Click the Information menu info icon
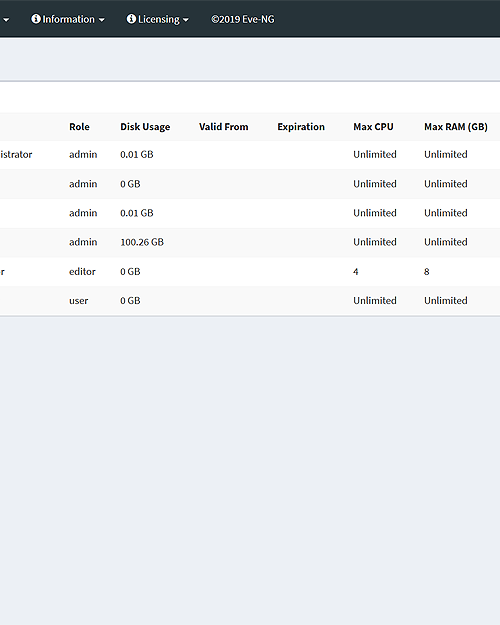The height and width of the screenshot is (625, 500). click(x=36, y=19)
